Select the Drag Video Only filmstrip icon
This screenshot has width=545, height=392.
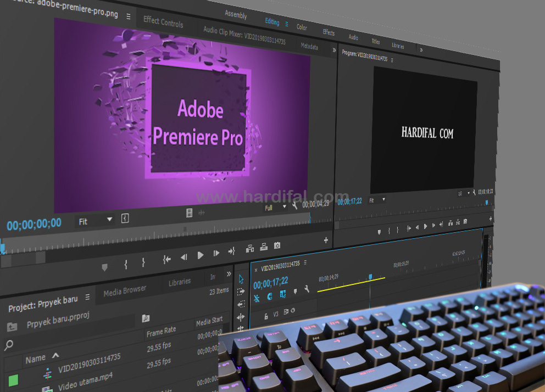click(x=189, y=213)
